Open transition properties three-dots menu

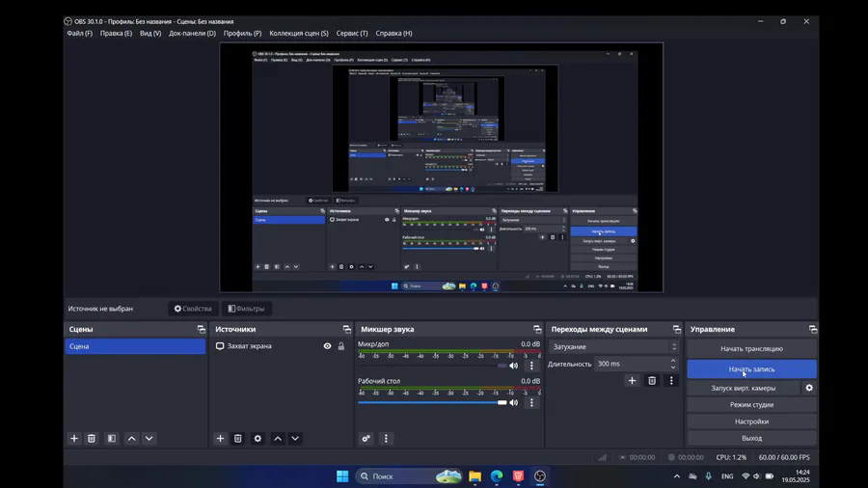pyautogui.click(x=671, y=380)
